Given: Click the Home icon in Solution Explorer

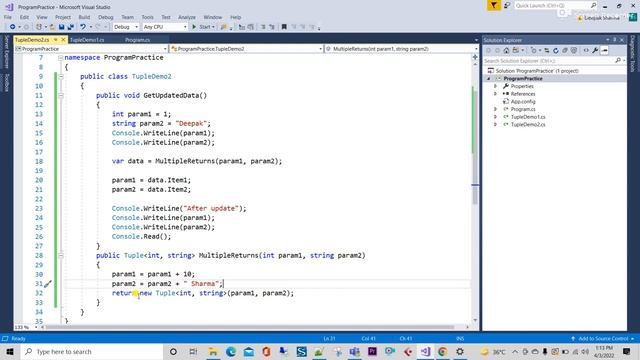Looking at the screenshot, I should click(x=506, y=51).
